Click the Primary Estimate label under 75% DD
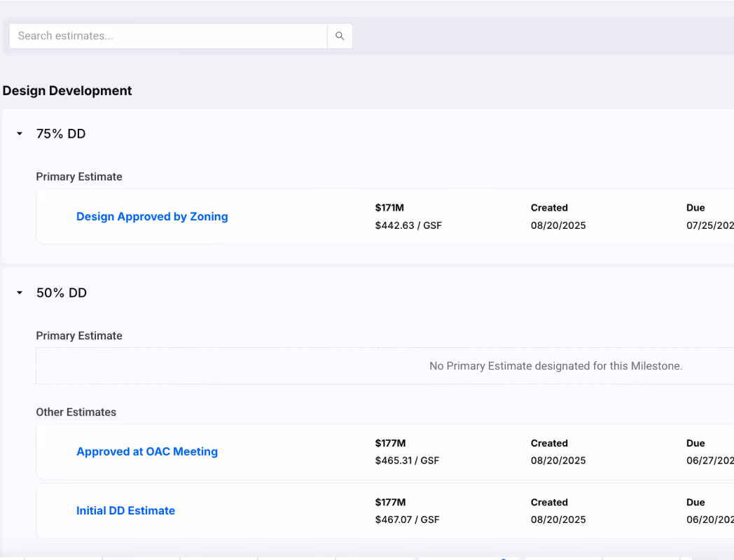Image resolution: width=734 pixels, height=560 pixels. tap(79, 177)
